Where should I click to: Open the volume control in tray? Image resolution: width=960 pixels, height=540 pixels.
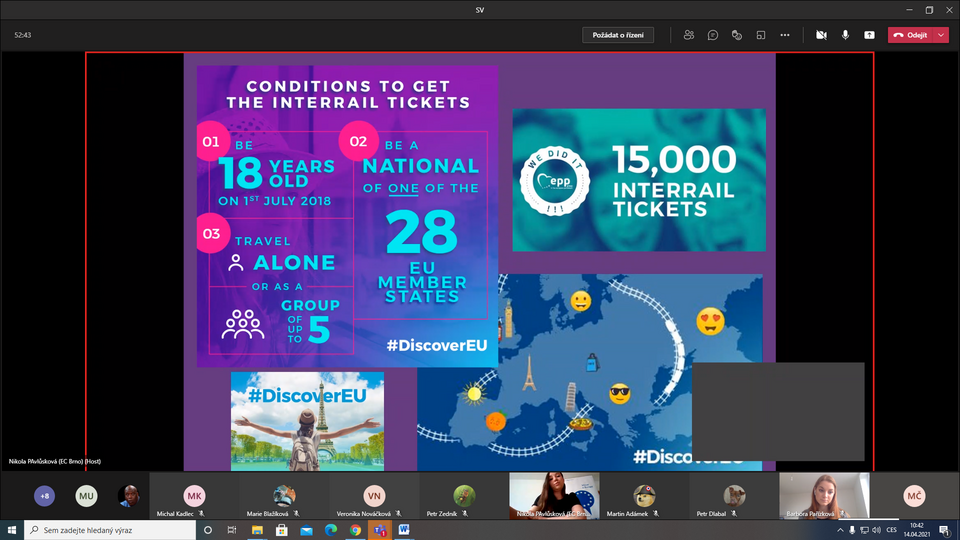[876, 530]
